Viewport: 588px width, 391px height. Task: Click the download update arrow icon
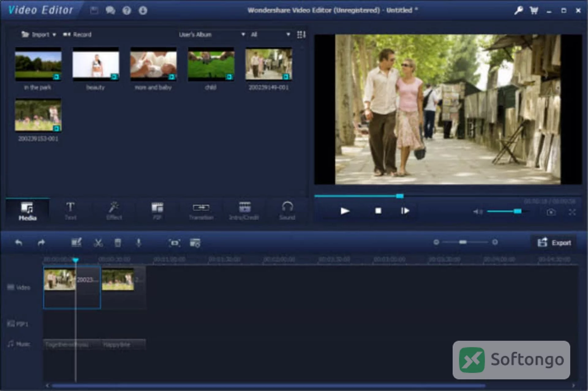click(x=143, y=10)
